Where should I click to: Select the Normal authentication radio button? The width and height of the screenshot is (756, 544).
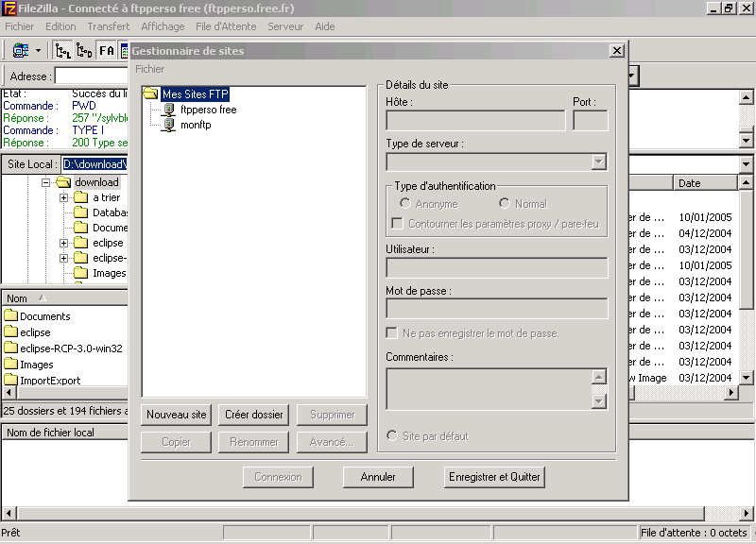pos(505,204)
